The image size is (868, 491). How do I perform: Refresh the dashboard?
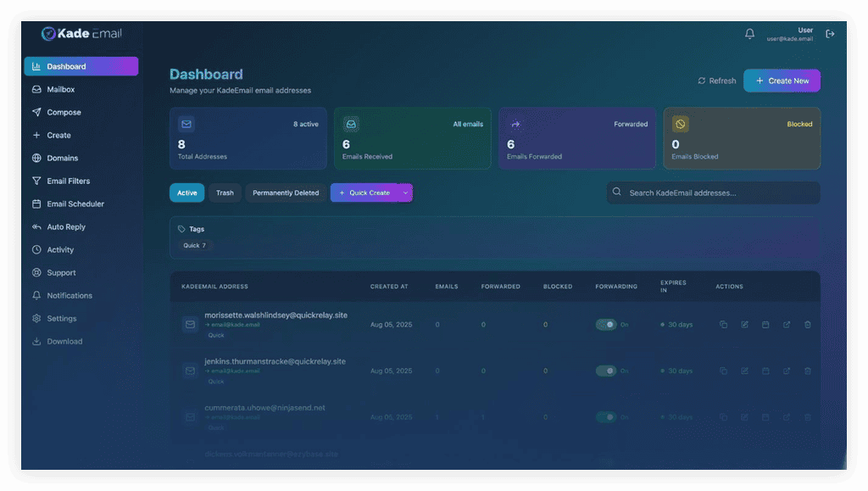(x=717, y=81)
